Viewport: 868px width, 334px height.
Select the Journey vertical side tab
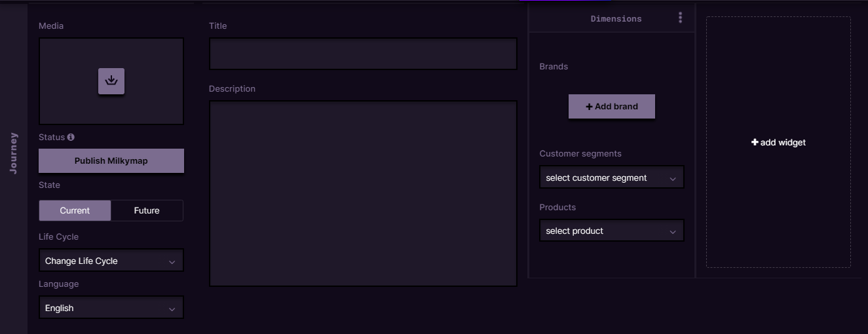point(14,153)
